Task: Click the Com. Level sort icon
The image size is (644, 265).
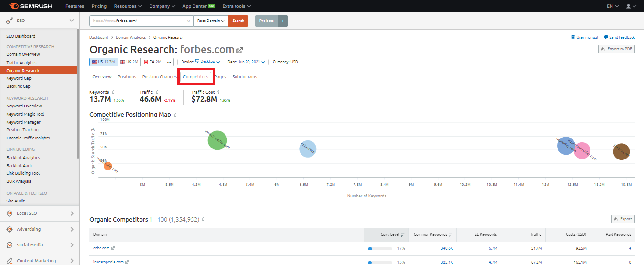Action: (403, 234)
